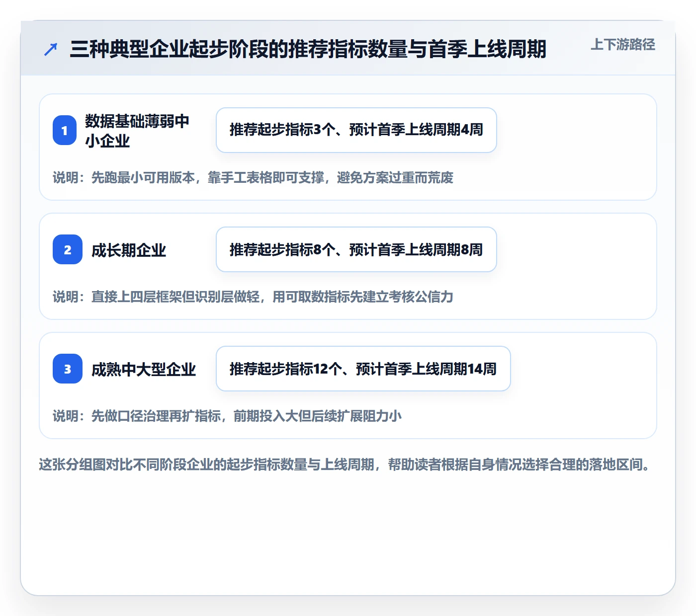The image size is (696, 616).
Task: Select the 成长期企业 label
Action: [x=129, y=250]
